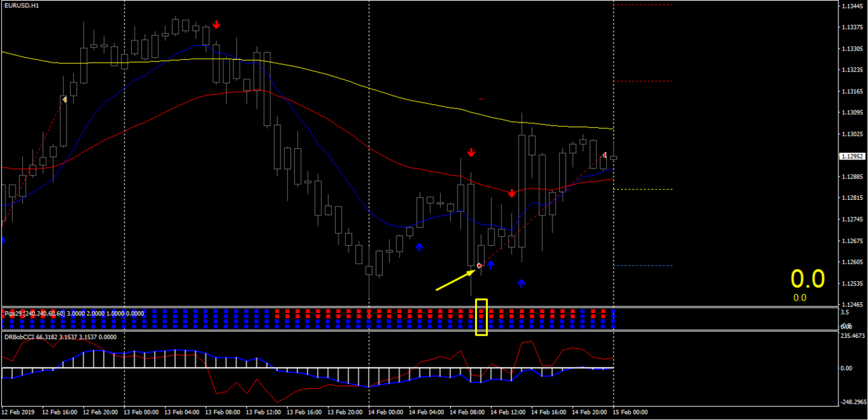Click the price marker on the 12 Feb 16:00 candle
868x420 pixels.
pos(65,100)
